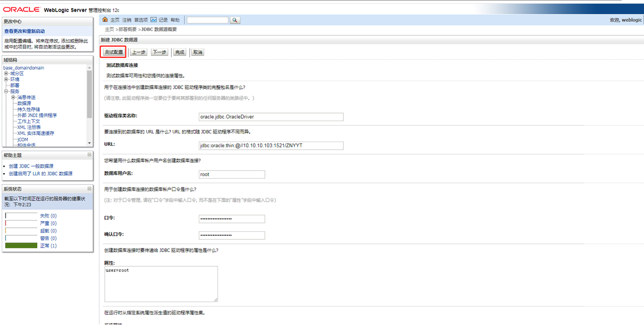Expand the 环境 tree node
This screenshot has height=329, width=644.
click(6, 79)
